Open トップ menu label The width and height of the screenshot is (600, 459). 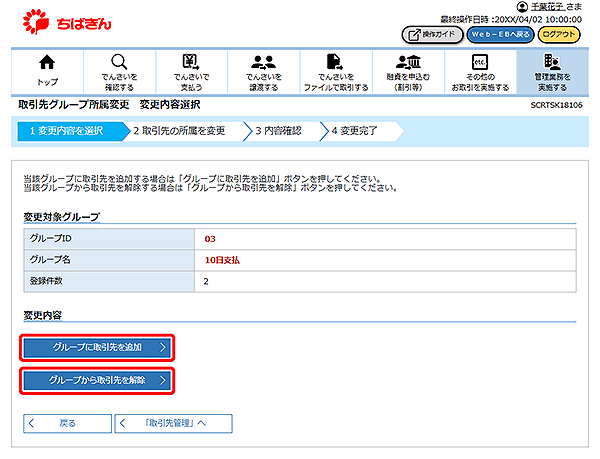pos(47,82)
